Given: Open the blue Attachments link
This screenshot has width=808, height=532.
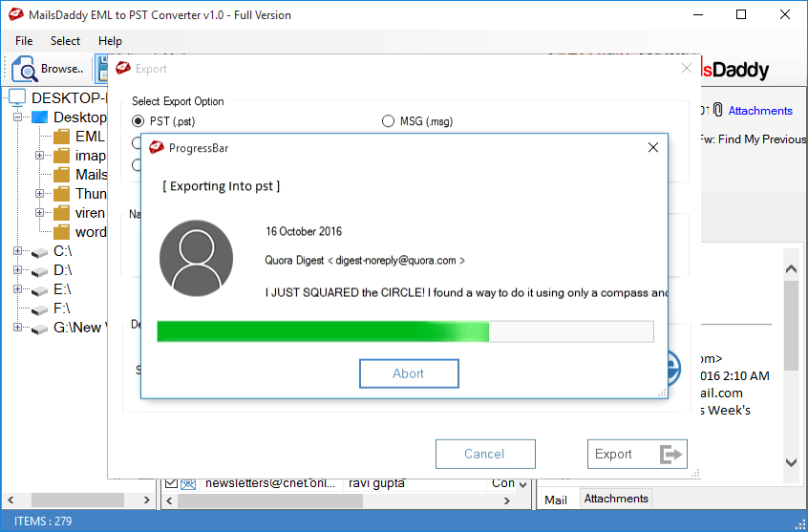Looking at the screenshot, I should [760, 111].
